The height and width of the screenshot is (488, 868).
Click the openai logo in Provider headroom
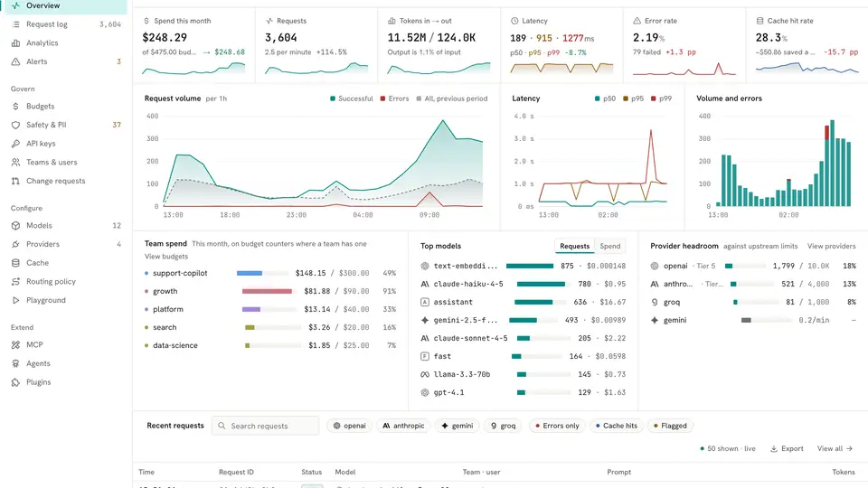click(655, 266)
